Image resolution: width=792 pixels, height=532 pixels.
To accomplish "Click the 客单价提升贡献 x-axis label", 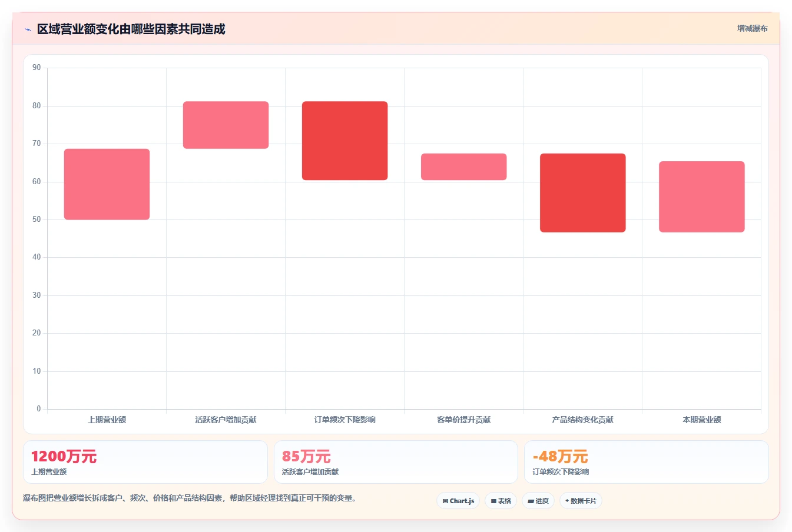I will 463,420.
